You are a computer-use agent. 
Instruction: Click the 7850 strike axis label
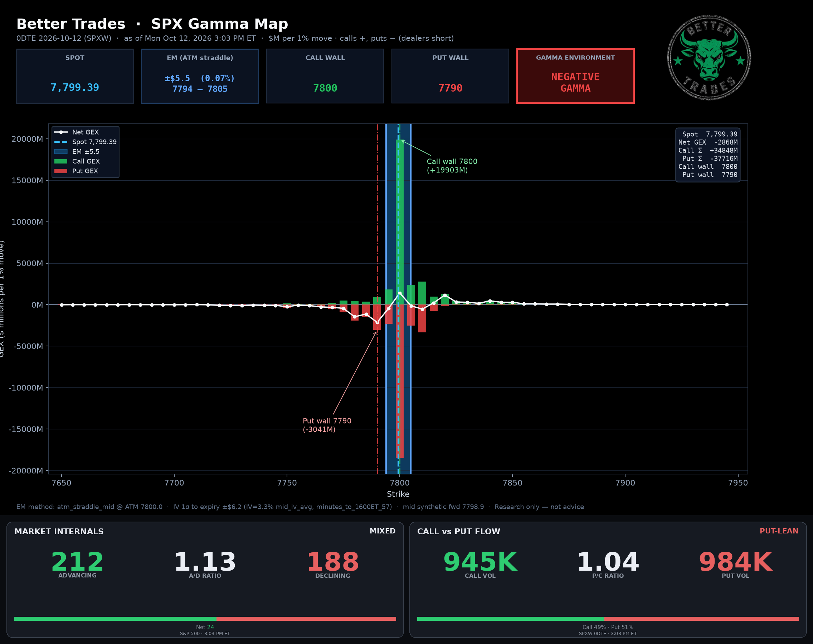point(512,483)
